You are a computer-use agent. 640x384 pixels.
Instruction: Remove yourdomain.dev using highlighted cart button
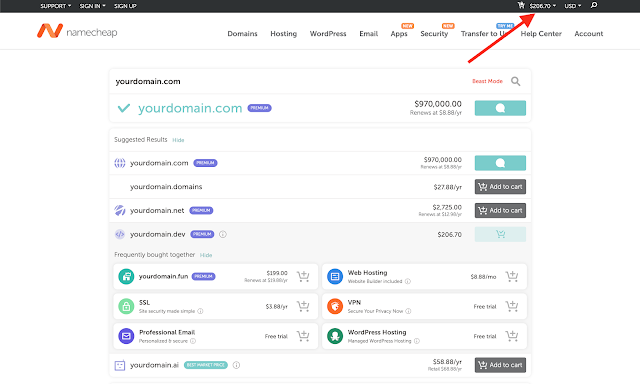500,234
